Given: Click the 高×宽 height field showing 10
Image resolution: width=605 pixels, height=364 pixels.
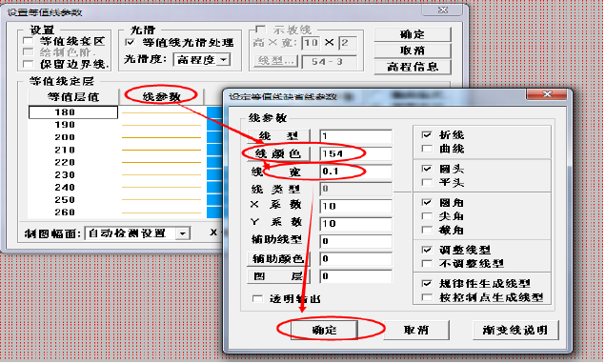Looking at the screenshot, I should (x=311, y=43).
